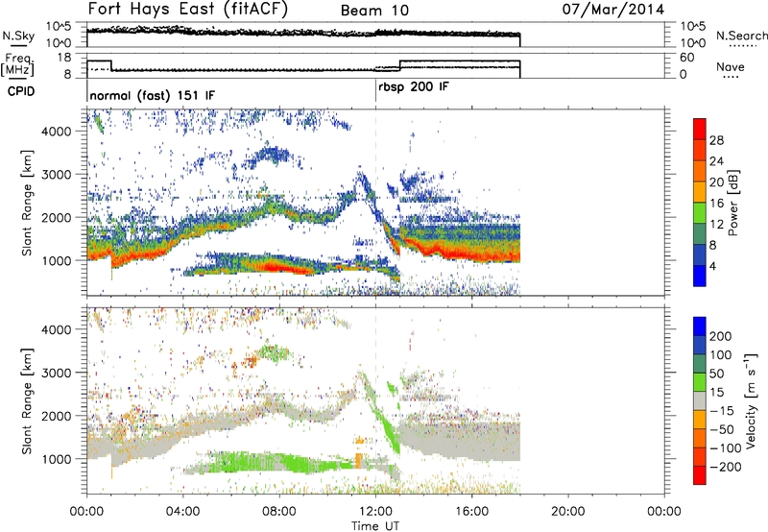Click the power panel 'Slant Range [km]' label
This screenshot has width=768, height=532.
(27, 203)
